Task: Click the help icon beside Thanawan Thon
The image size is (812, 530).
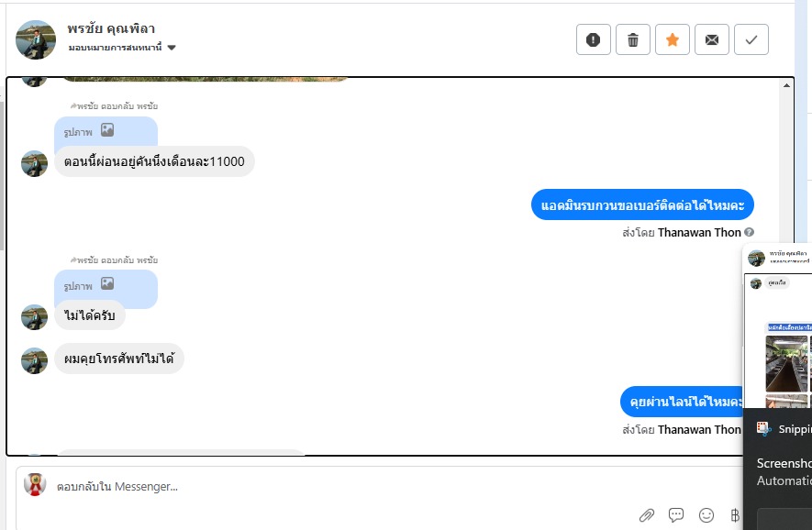Action: [749, 232]
